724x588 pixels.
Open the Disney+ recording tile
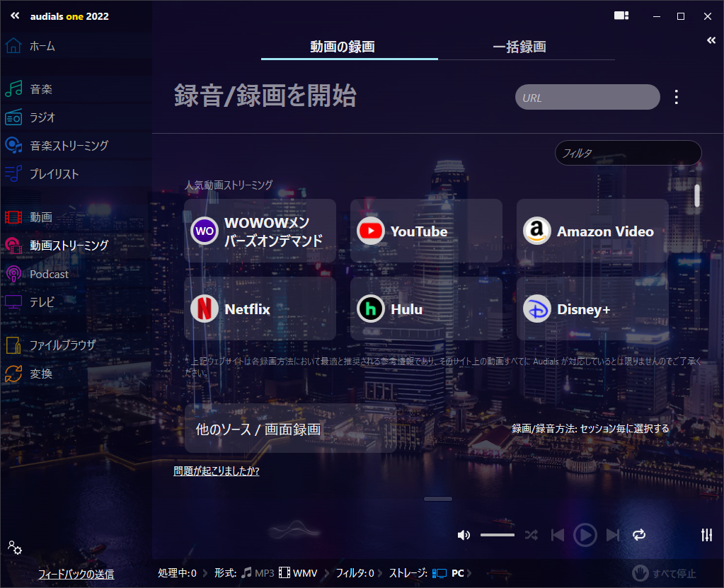point(592,309)
